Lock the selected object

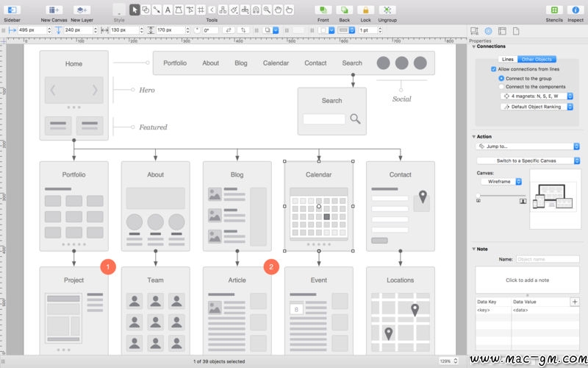(365, 10)
